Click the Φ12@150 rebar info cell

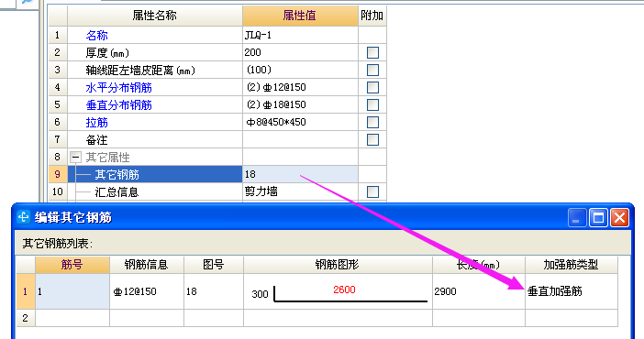pos(147,291)
